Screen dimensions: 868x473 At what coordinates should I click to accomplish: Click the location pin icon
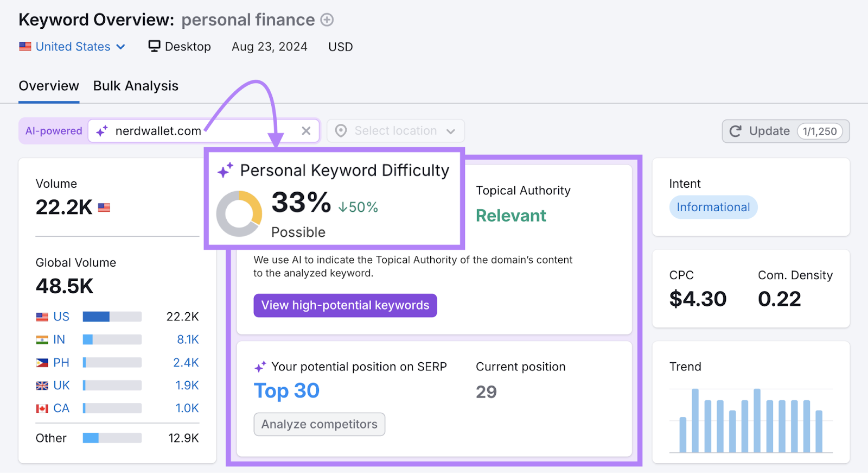[x=341, y=131]
